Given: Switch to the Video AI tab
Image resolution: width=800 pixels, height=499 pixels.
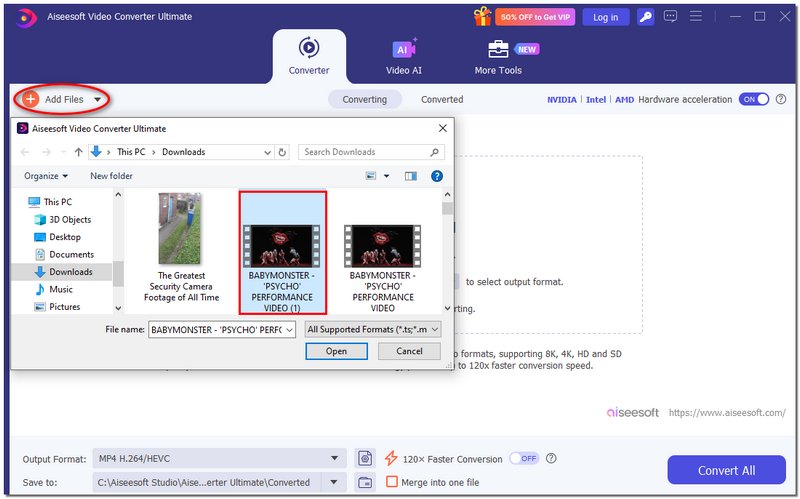Looking at the screenshot, I should (x=403, y=58).
